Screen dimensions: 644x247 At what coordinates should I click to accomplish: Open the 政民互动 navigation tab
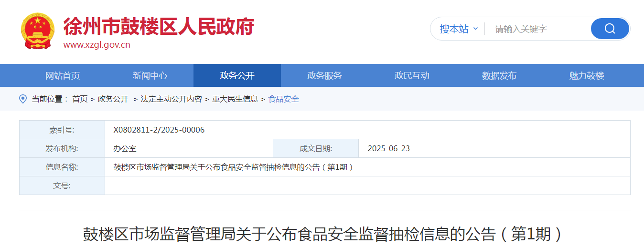[412, 75]
